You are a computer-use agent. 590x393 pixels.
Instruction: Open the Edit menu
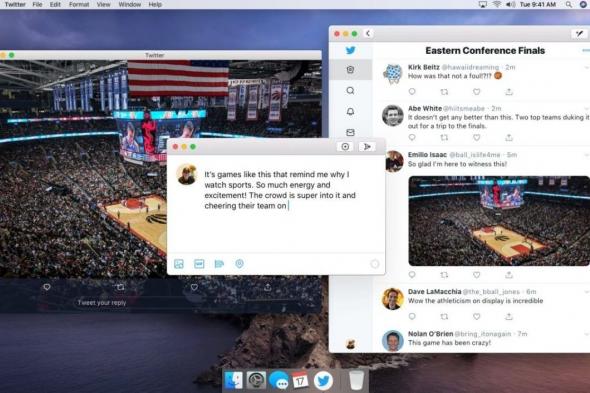pyautogui.click(x=55, y=5)
